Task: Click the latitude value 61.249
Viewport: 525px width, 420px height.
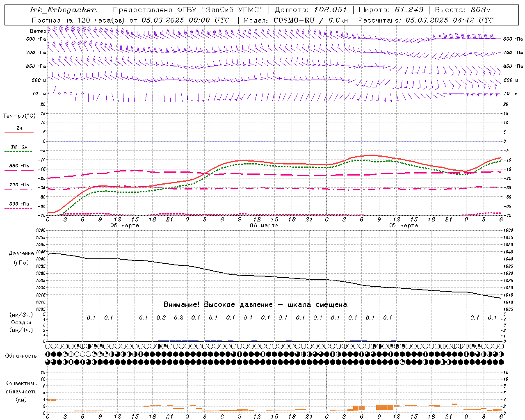Action: click(x=409, y=10)
